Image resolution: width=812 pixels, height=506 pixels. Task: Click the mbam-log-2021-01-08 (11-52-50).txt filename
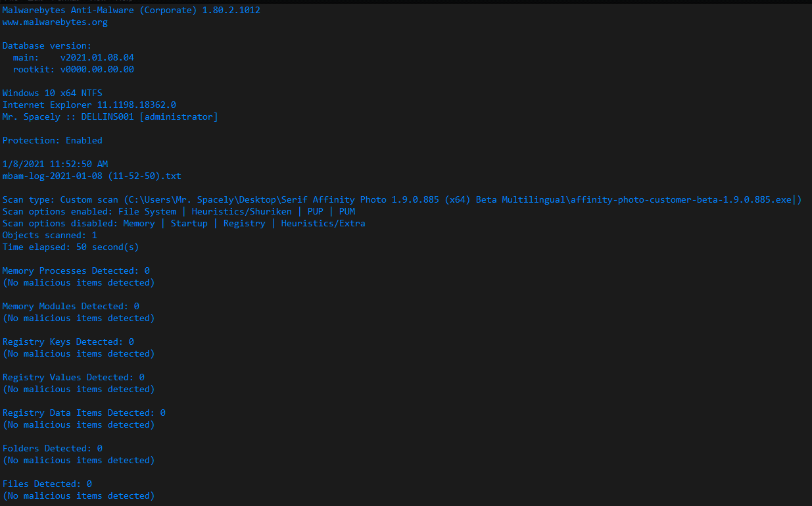coord(92,176)
